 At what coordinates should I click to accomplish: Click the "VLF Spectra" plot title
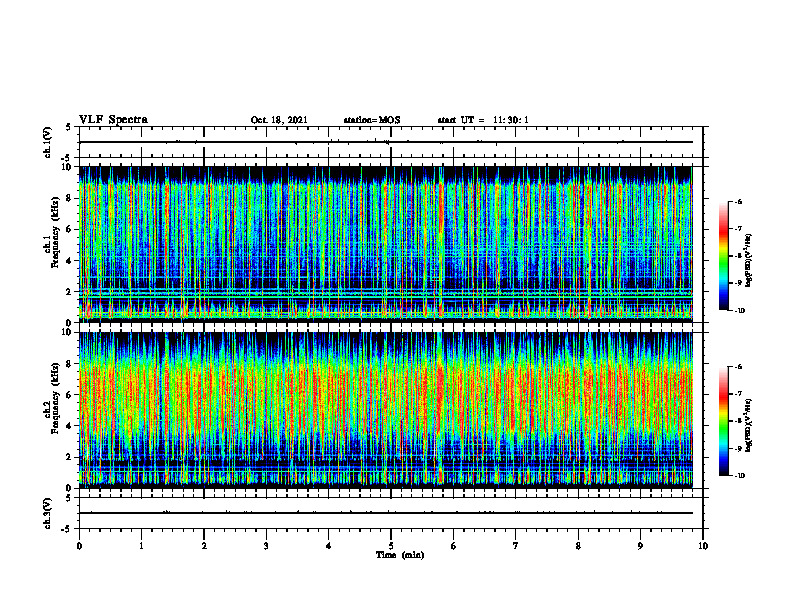(113, 120)
